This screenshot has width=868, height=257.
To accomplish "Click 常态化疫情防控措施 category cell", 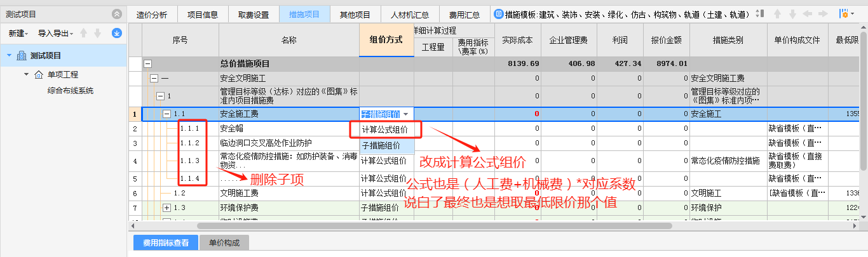I will [x=728, y=161].
